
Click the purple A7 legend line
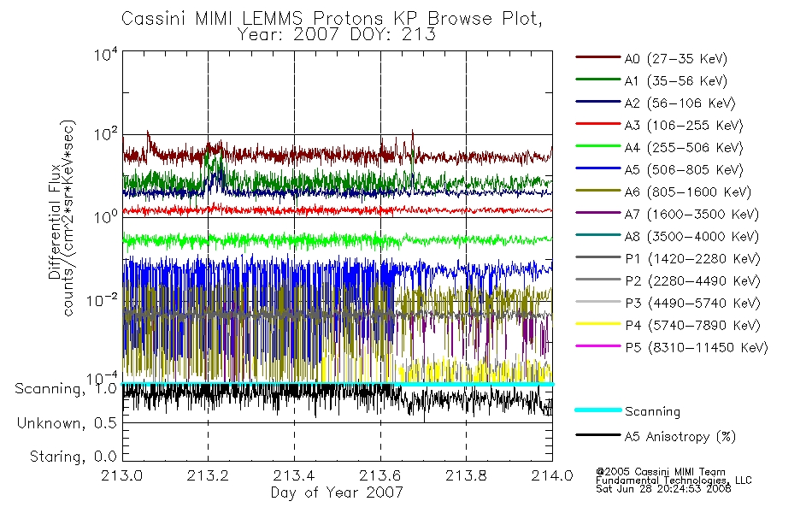click(x=598, y=212)
